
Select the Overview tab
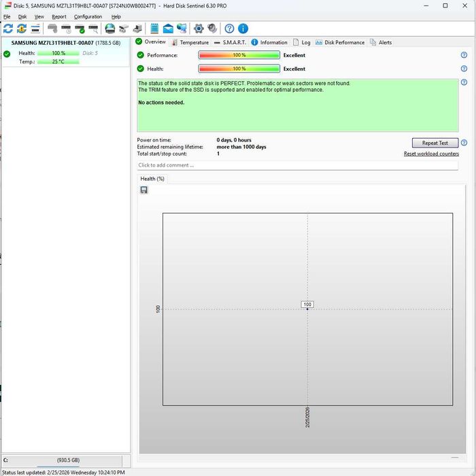[151, 42]
